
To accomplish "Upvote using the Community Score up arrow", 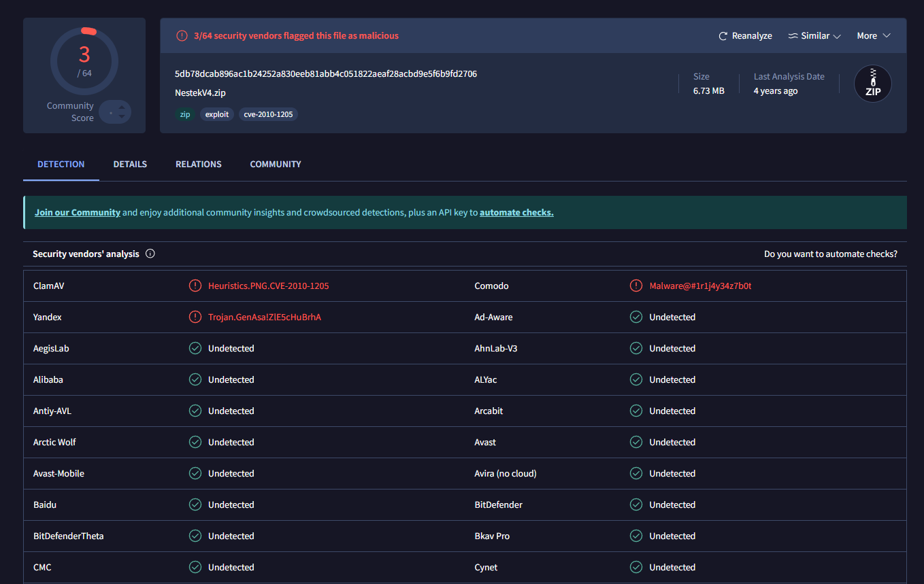I will (x=121, y=107).
